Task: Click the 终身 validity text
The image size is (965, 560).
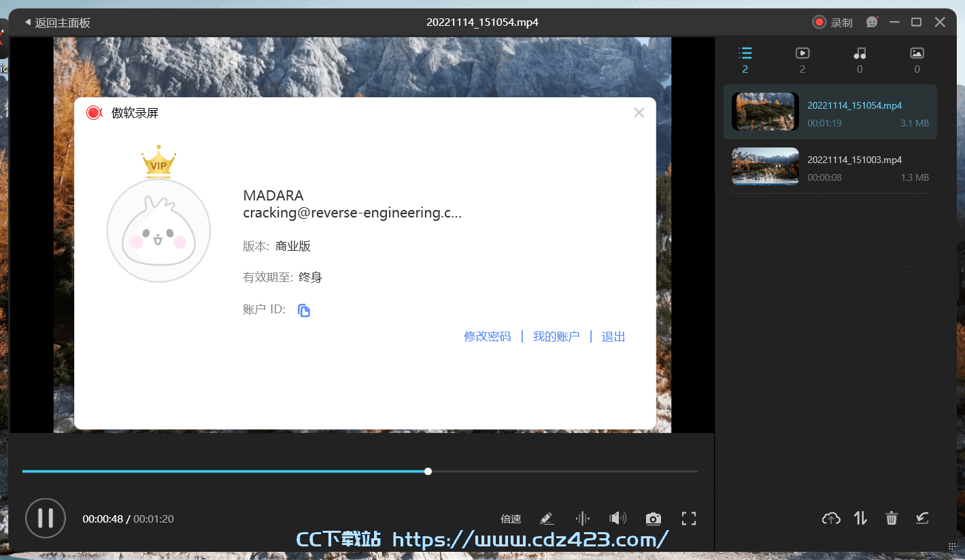Action: click(310, 277)
